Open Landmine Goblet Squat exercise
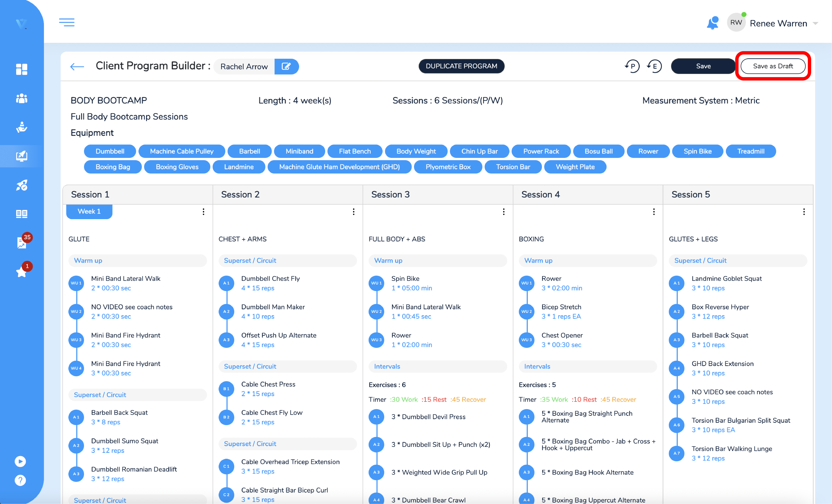The width and height of the screenshot is (832, 504). tap(727, 279)
